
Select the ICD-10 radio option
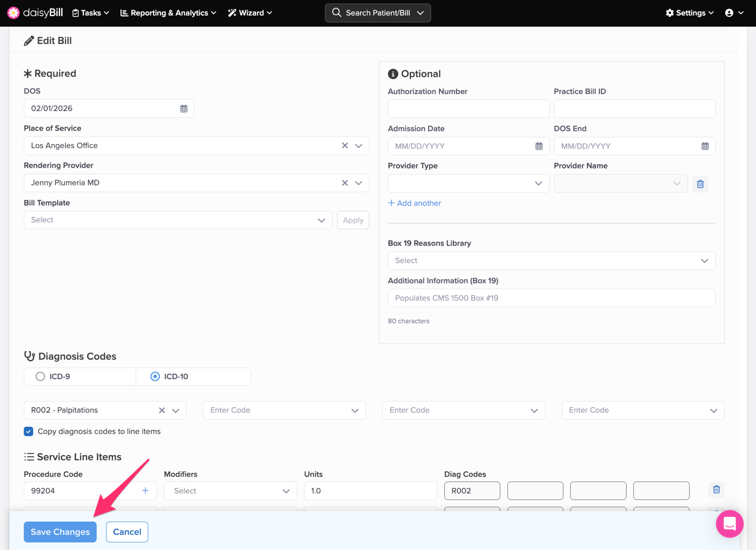click(155, 376)
